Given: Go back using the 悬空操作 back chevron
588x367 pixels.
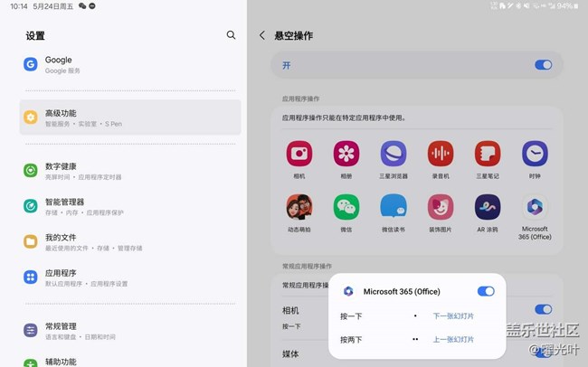Looking at the screenshot, I should pos(262,35).
